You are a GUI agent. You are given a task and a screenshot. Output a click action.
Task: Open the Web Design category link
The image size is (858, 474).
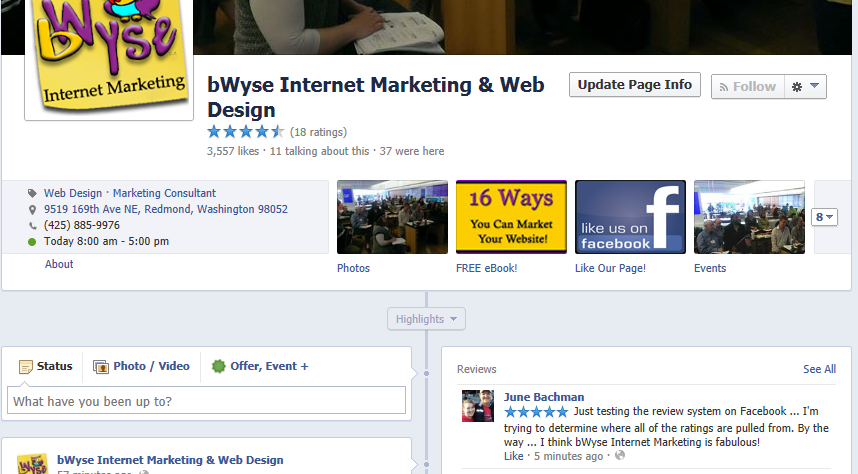click(73, 193)
